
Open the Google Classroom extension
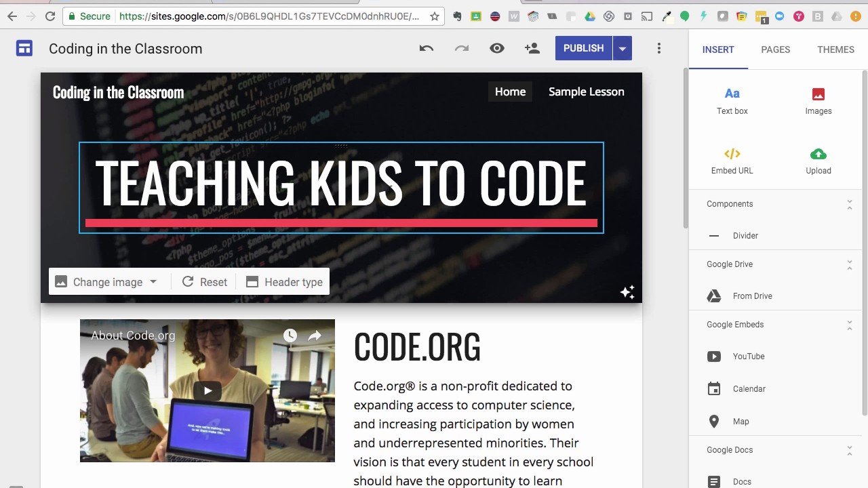coord(476,16)
